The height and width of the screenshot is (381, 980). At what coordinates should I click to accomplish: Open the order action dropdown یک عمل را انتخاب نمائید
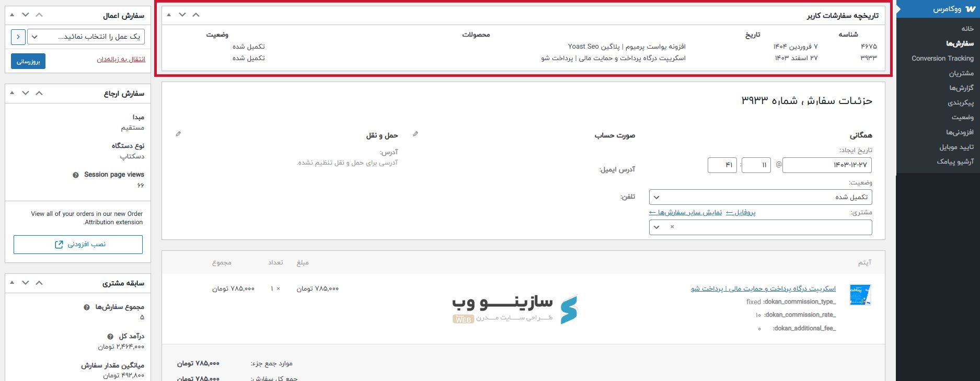(86, 37)
